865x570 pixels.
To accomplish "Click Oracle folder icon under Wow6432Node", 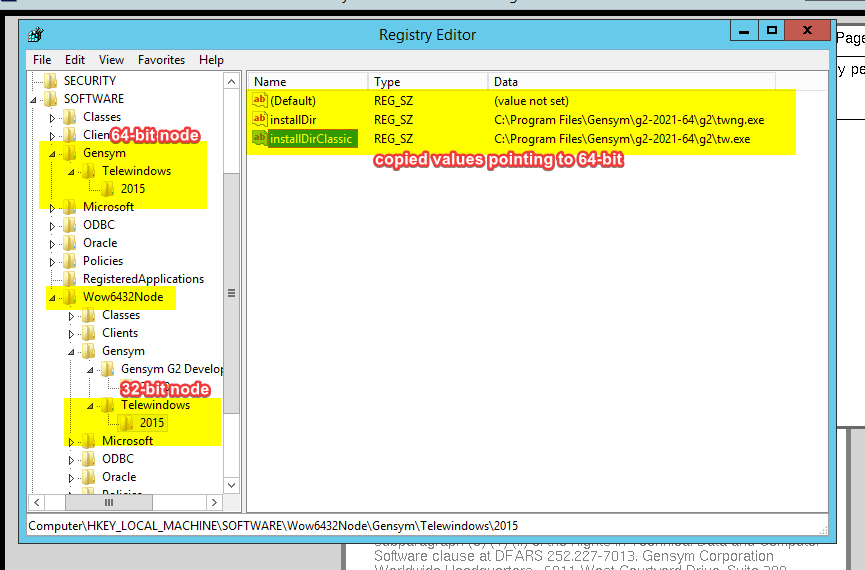I will click(89, 477).
